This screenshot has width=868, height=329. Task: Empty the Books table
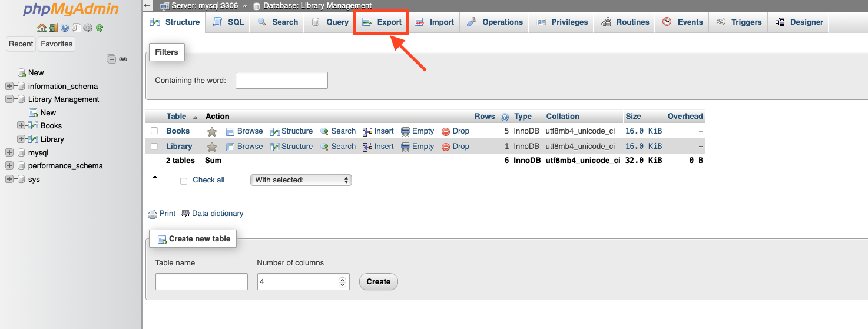418,131
